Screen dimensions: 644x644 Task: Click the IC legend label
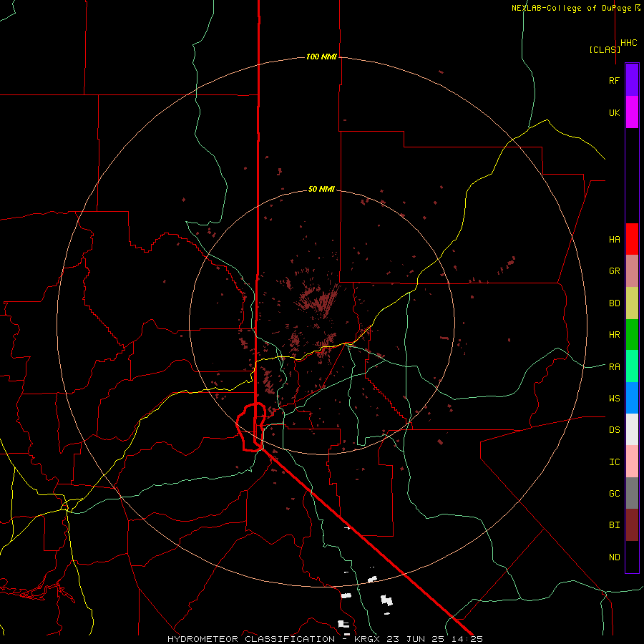tap(614, 462)
